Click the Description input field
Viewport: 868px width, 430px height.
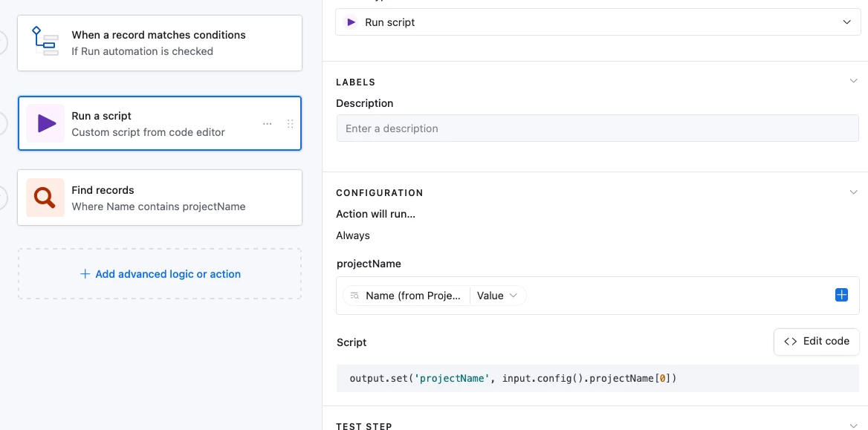597,128
